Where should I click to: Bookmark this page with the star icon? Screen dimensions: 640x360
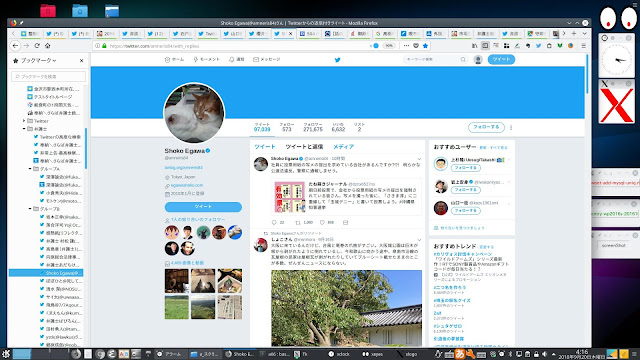(425, 46)
